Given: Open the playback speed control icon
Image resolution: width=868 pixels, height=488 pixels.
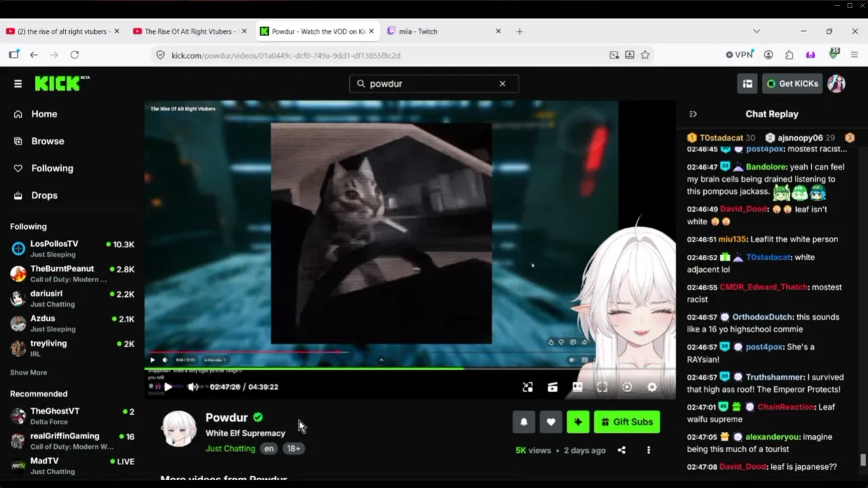Looking at the screenshot, I should point(627,387).
